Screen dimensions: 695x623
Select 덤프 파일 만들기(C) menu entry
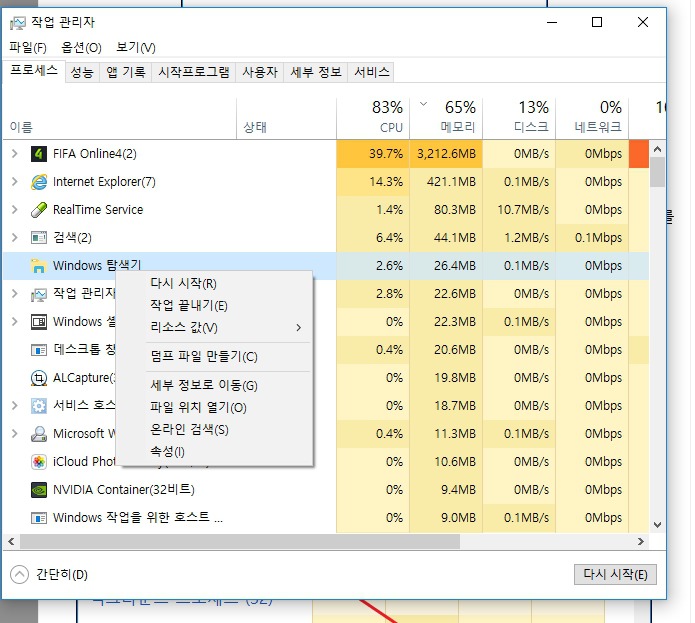click(215, 357)
